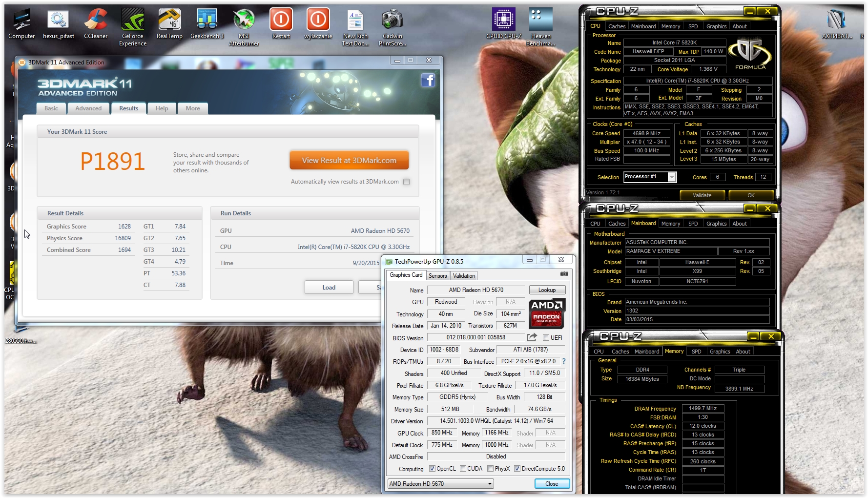
Task: Launch MSI Afterburner shortcut
Action: [x=244, y=27]
